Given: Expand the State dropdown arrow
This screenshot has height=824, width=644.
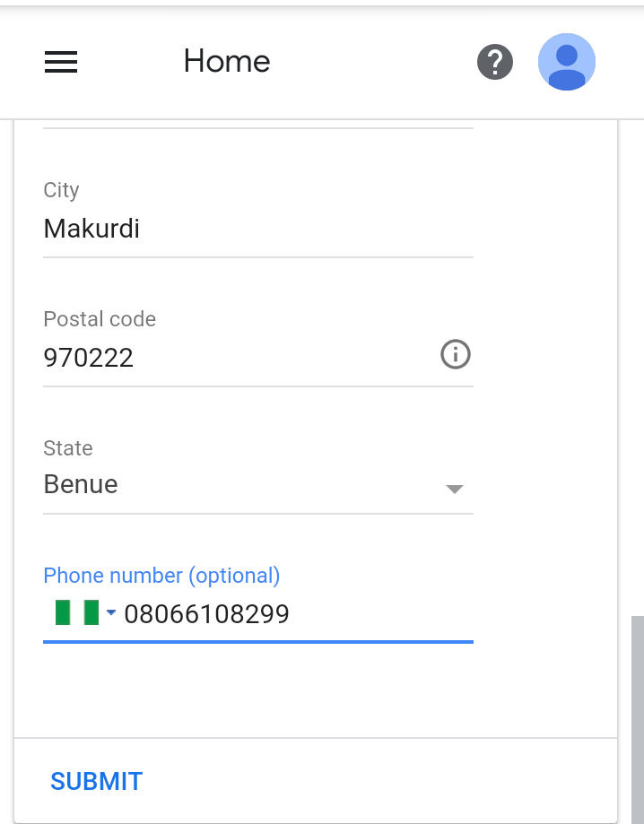Looking at the screenshot, I should point(454,490).
